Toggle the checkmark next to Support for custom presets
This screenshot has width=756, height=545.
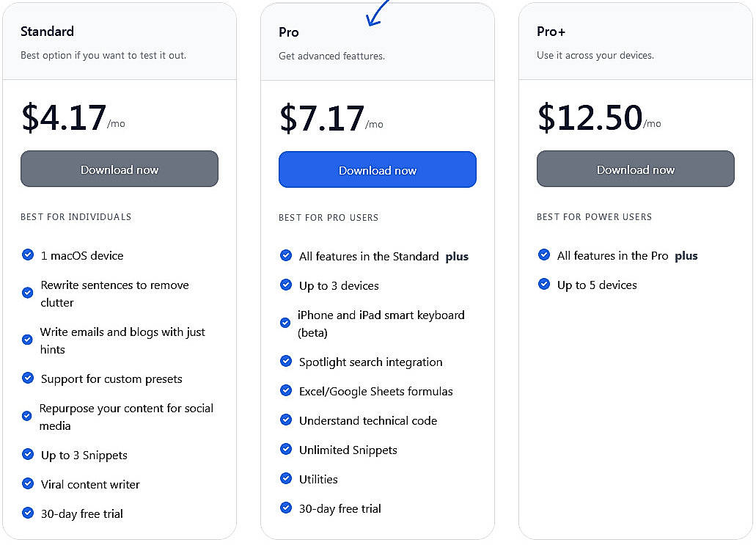click(x=27, y=378)
